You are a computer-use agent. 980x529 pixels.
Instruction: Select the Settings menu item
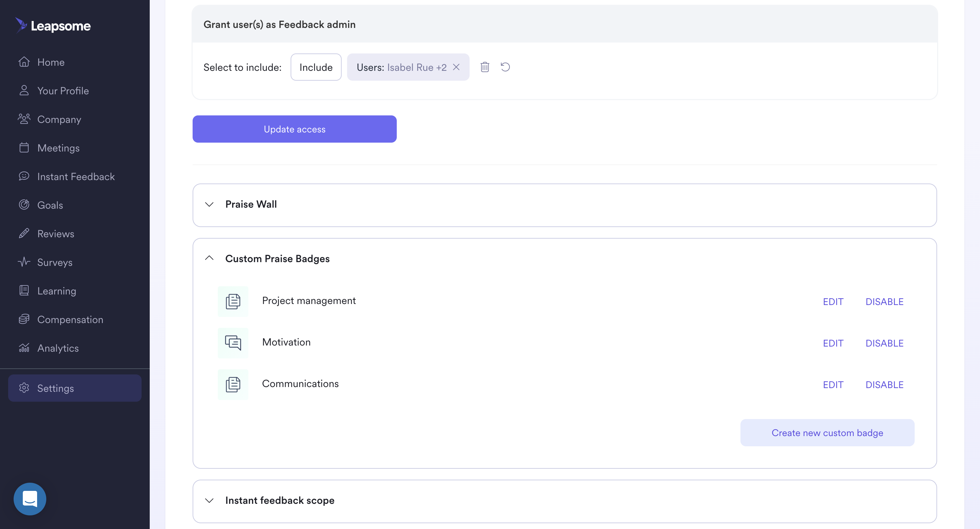click(x=75, y=388)
